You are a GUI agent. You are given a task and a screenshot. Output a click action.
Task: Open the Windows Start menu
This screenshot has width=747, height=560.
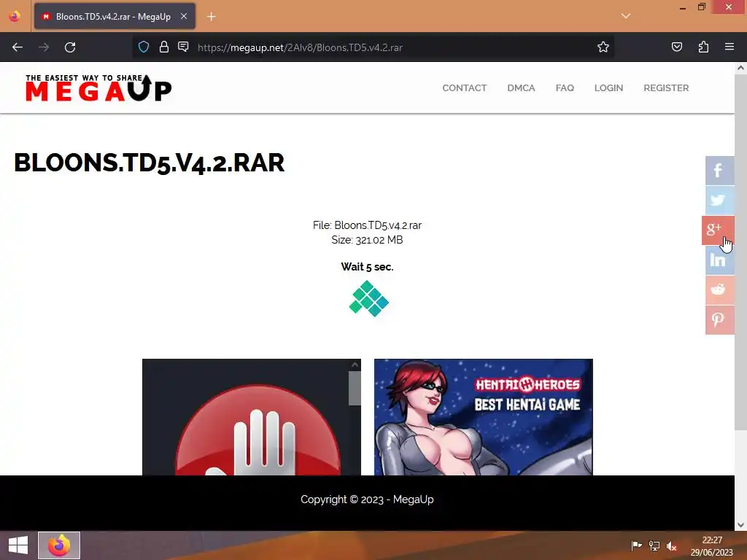pyautogui.click(x=18, y=545)
